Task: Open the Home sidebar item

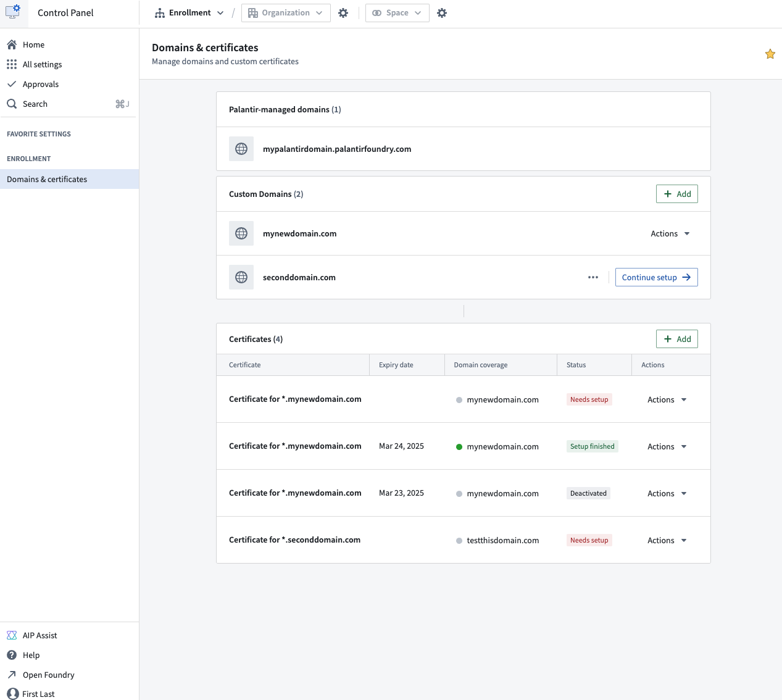Action: tap(69, 44)
